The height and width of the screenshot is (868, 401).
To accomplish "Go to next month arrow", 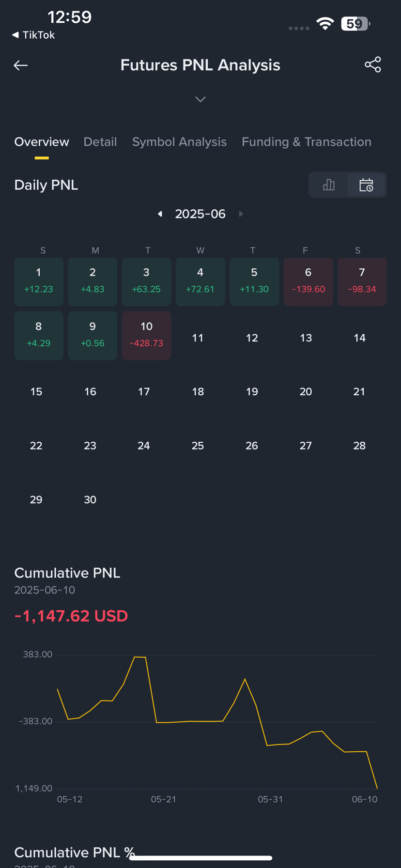I will [241, 214].
